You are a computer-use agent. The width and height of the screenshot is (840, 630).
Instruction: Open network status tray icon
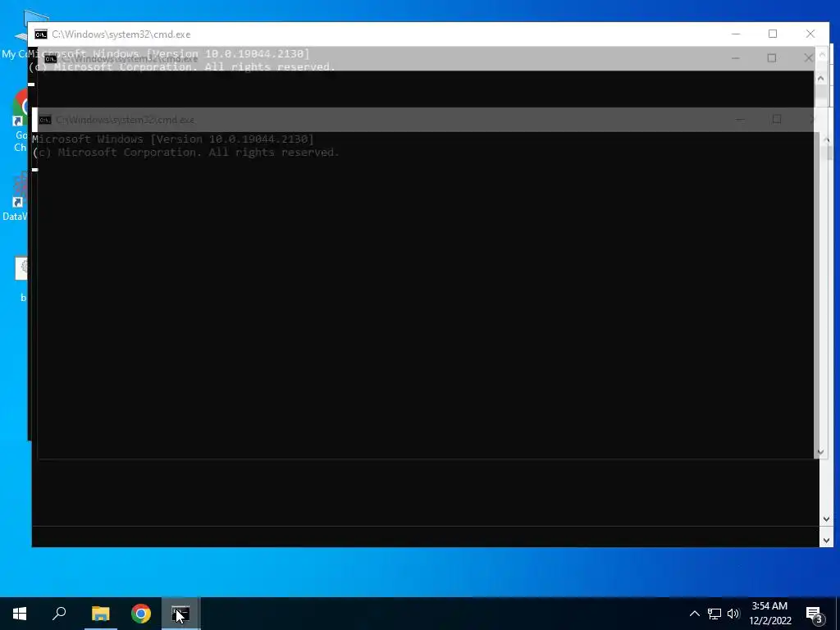pos(714,614)
